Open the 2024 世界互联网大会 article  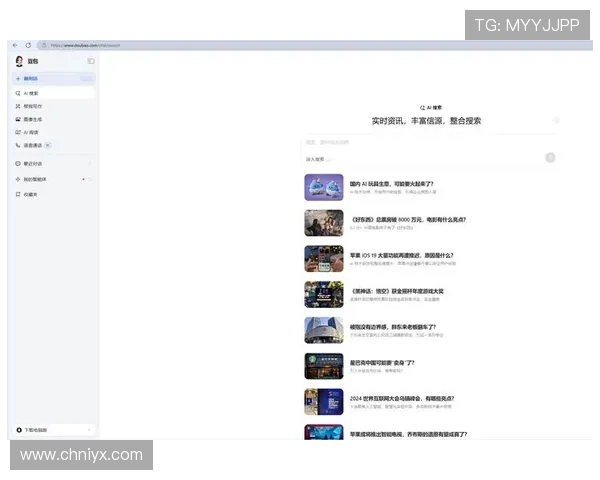[x=402, y=398]
